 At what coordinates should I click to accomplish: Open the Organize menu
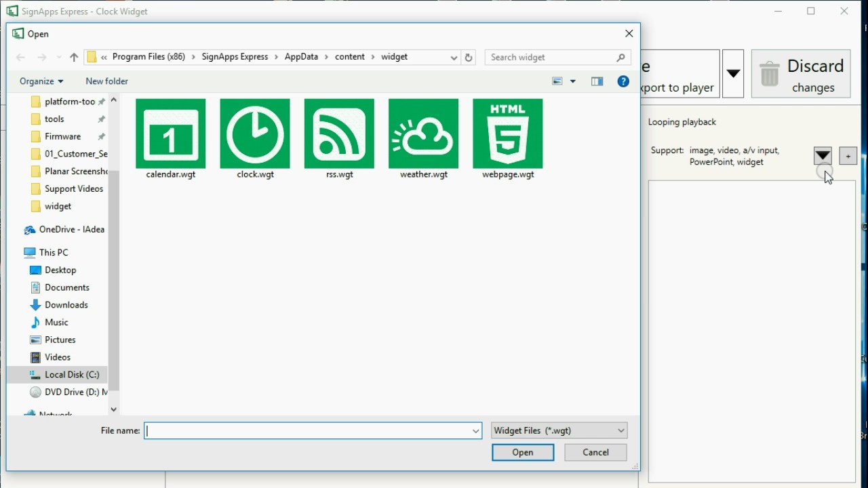pos(41,81)
